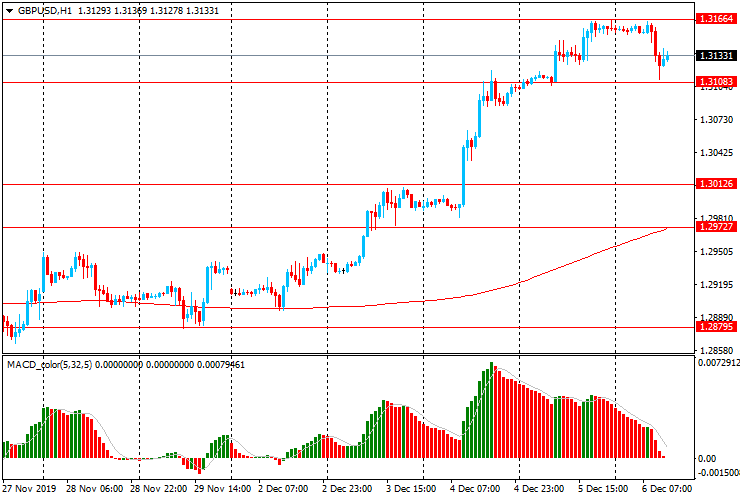The height and width of the screenshot is (500, 740).
Task: Click the 29 Nov 14:00 time label
Action: tap(222, 489)
